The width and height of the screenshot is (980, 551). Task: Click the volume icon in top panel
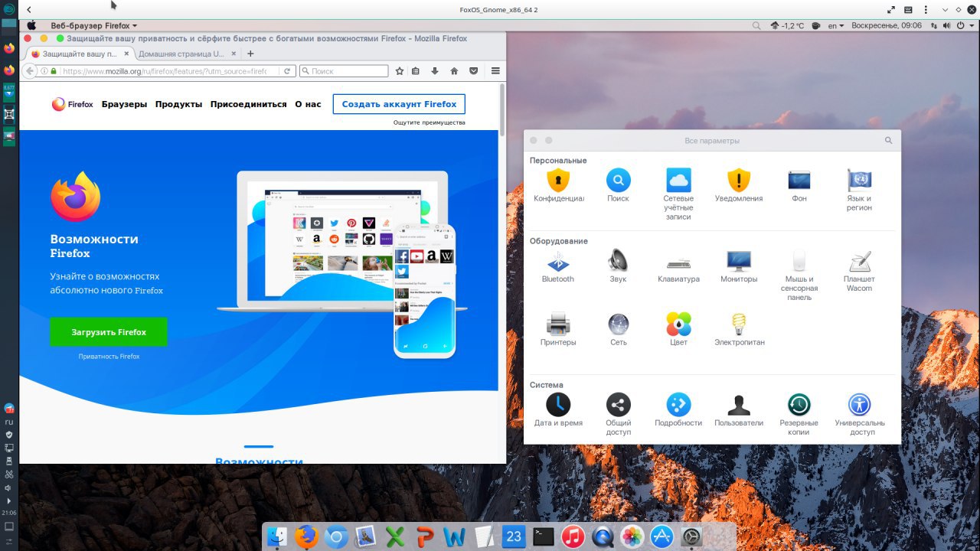coord(947,25)
